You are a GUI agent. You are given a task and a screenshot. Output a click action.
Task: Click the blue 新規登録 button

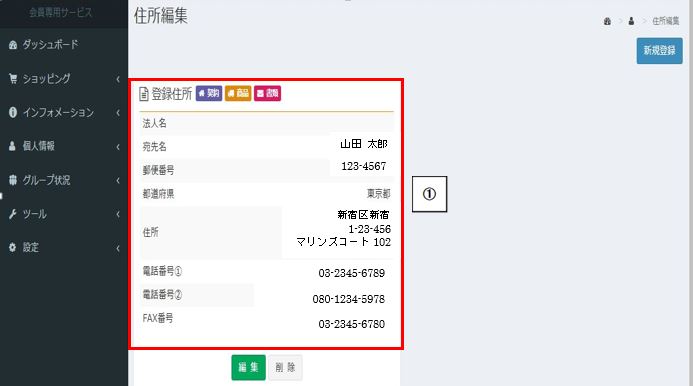(x=659, y=50)
